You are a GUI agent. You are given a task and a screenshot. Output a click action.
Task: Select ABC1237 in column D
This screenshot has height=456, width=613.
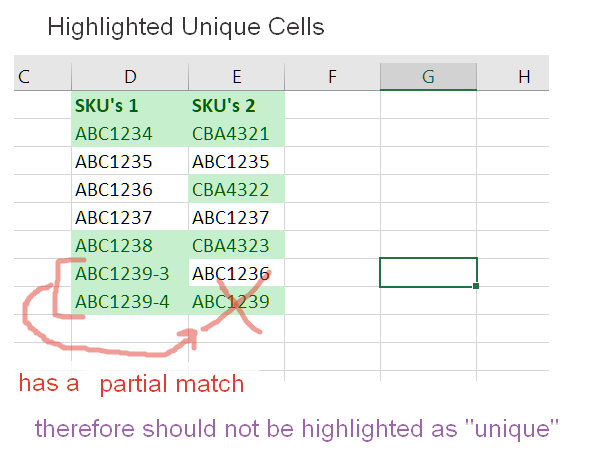(x=130, y=217)
